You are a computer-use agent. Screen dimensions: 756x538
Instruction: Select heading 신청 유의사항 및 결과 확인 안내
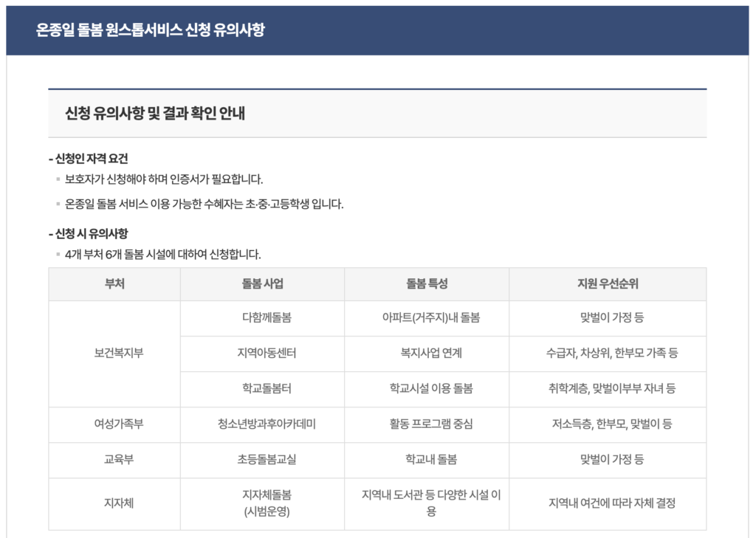tap(155, 114)
